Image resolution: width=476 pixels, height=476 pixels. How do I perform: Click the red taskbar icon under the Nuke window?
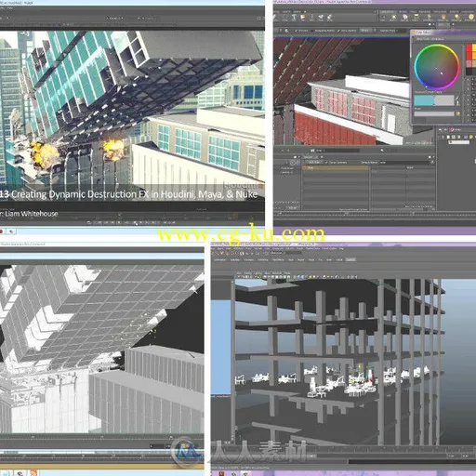coord(2,231)
